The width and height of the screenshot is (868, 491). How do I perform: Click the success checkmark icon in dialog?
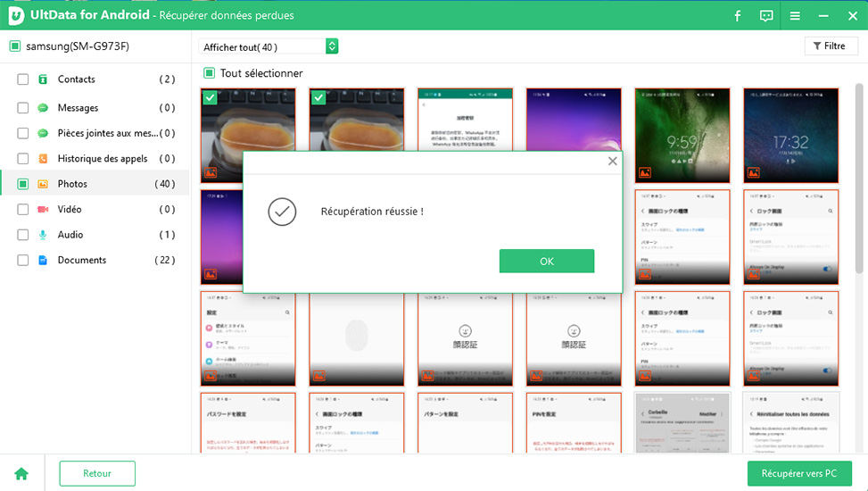[x=282, y=212]
